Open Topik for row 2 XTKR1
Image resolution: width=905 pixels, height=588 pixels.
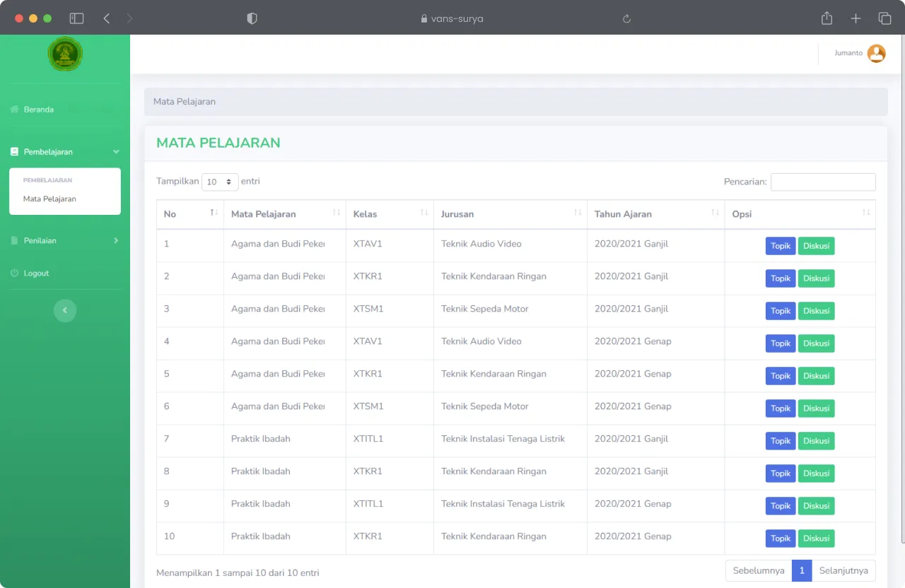coord(781,278)
